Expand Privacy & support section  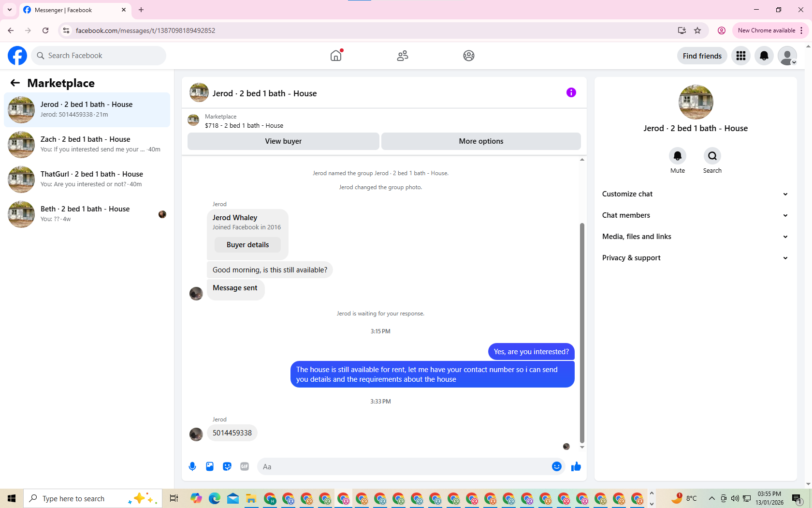point(696,258)
